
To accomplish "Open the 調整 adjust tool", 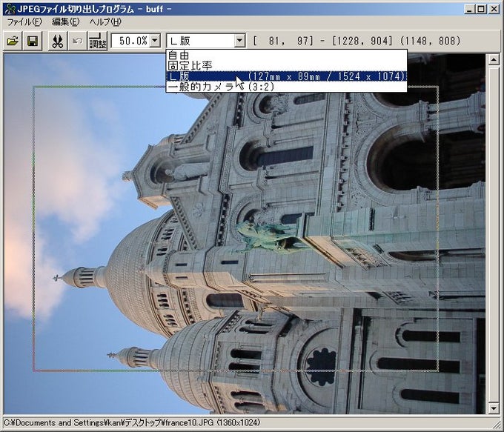I will pos(97,41).
